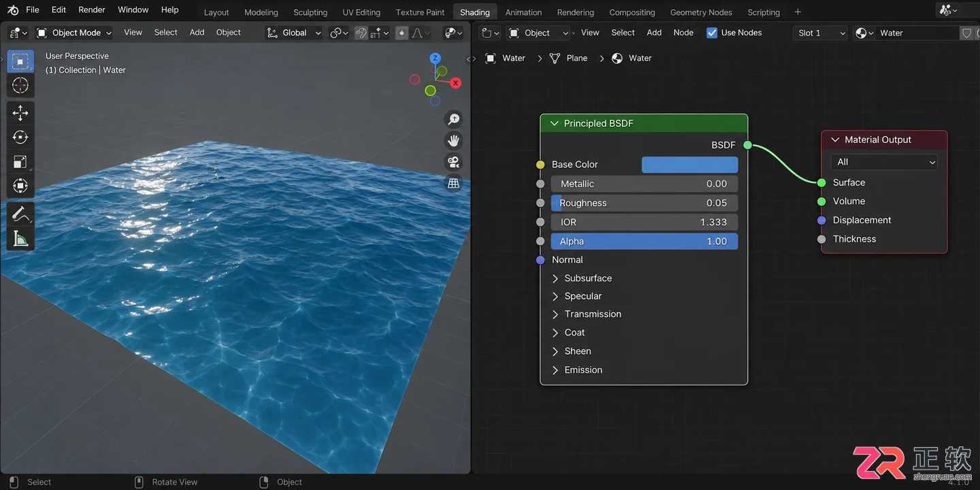Toggle the camera view icon
This screenshot has width=980, height=490.
point(453,162)
